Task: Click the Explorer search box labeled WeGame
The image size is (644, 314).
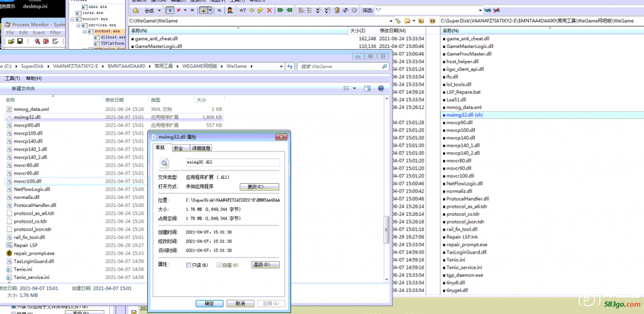Action: click(343, 66)
